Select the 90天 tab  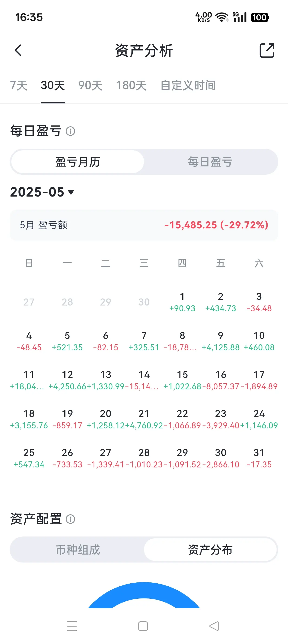coord(90,85)
